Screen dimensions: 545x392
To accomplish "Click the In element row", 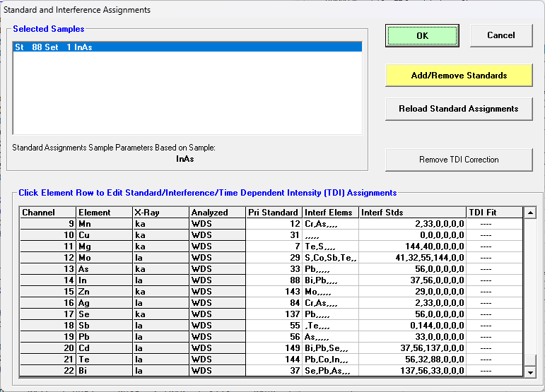I will click(103, 280).
